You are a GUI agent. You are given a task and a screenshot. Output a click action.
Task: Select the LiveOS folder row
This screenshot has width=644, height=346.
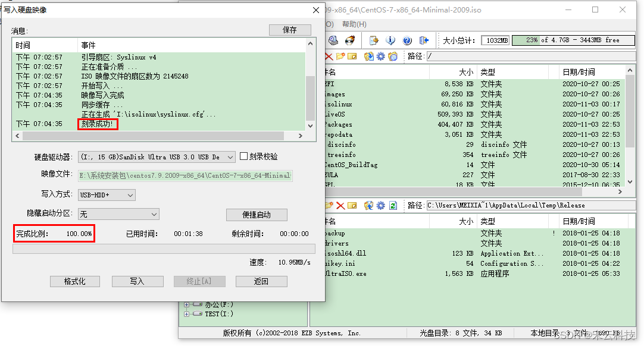pyautogui.click(x=474, y=114)
